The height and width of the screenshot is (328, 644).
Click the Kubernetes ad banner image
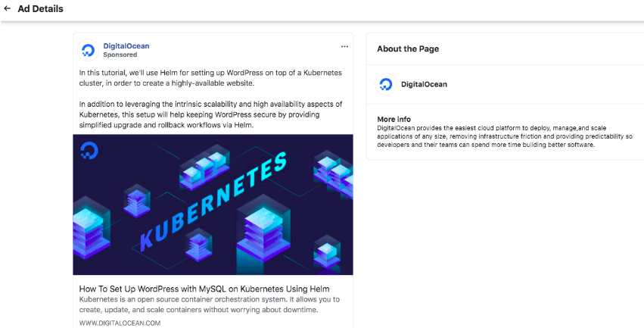coord(213,205)
